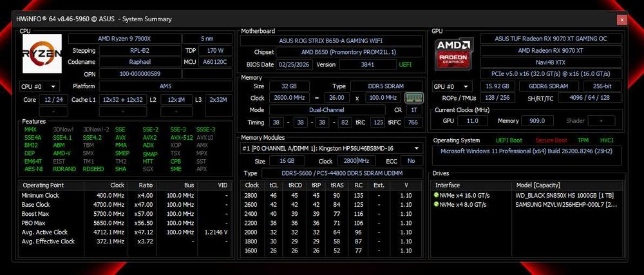
Task: Click the PCIe v5.0 x16 link field
Action: [551, 74]
